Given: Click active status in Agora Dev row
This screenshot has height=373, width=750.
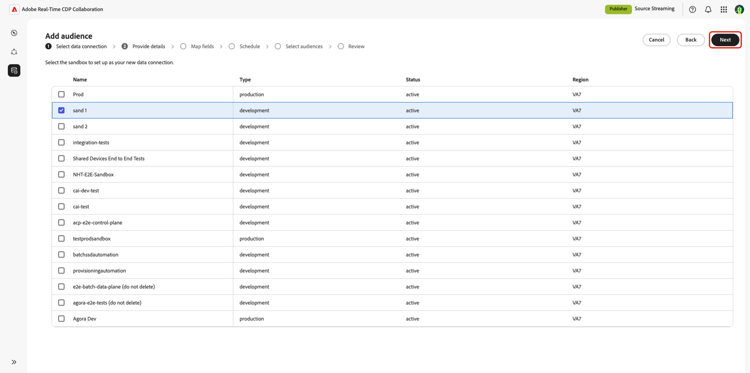Looking at the screenshot, I should [x=412, y=319].
